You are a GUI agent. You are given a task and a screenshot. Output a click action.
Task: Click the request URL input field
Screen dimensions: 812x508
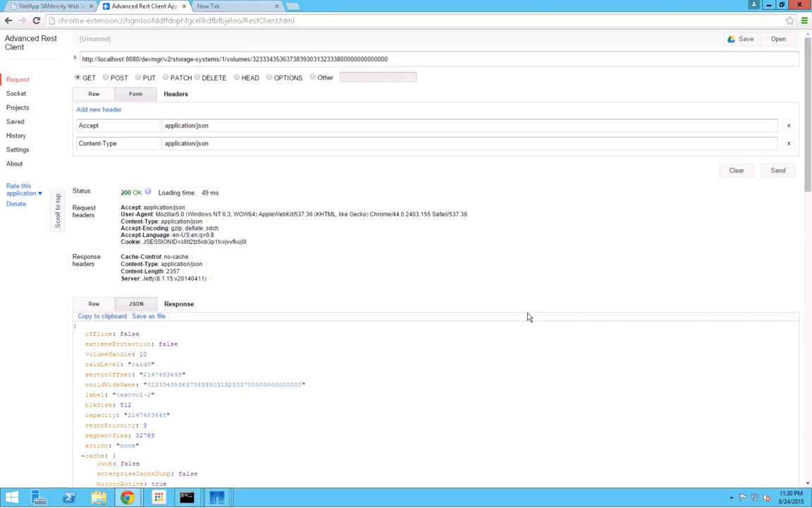click(437, 59)
